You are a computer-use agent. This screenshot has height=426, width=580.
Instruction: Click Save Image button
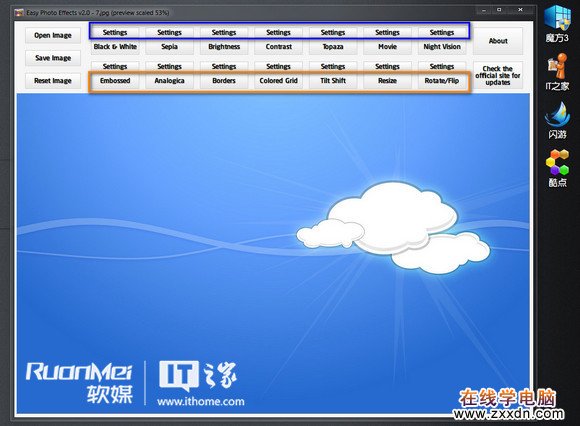[x=53, y=58]
